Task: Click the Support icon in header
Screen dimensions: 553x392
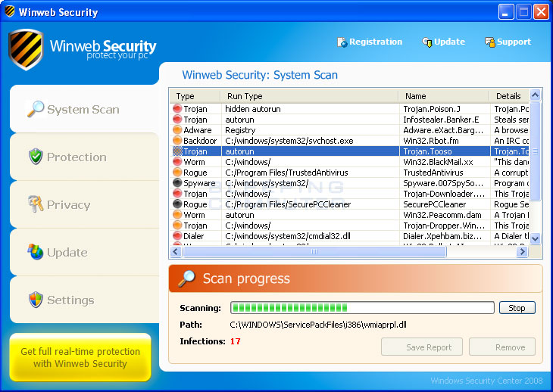Action: [489, 42]
